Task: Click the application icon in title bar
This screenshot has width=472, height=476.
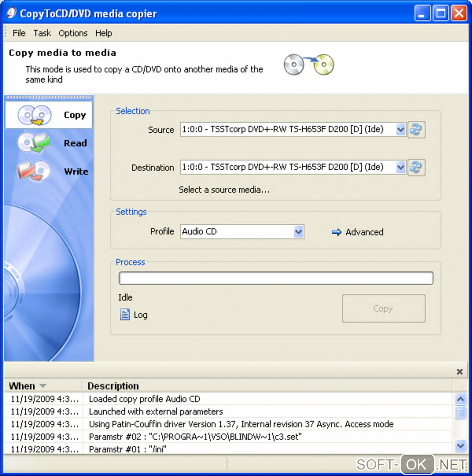Action: coord(11,13)
